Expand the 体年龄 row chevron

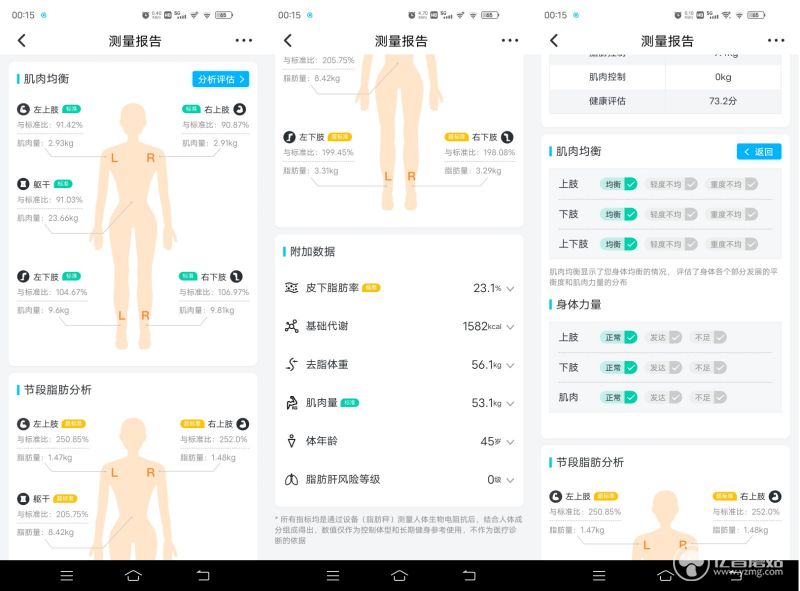tap(510, 442)
